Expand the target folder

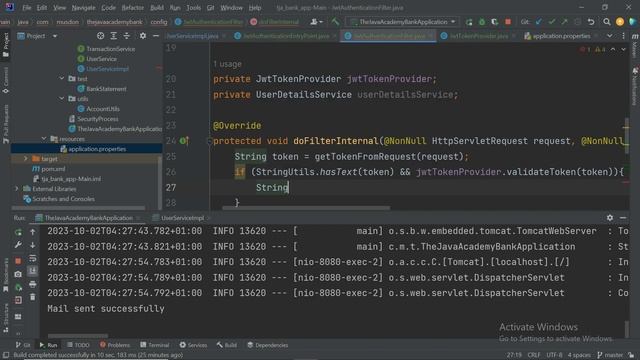25,158
